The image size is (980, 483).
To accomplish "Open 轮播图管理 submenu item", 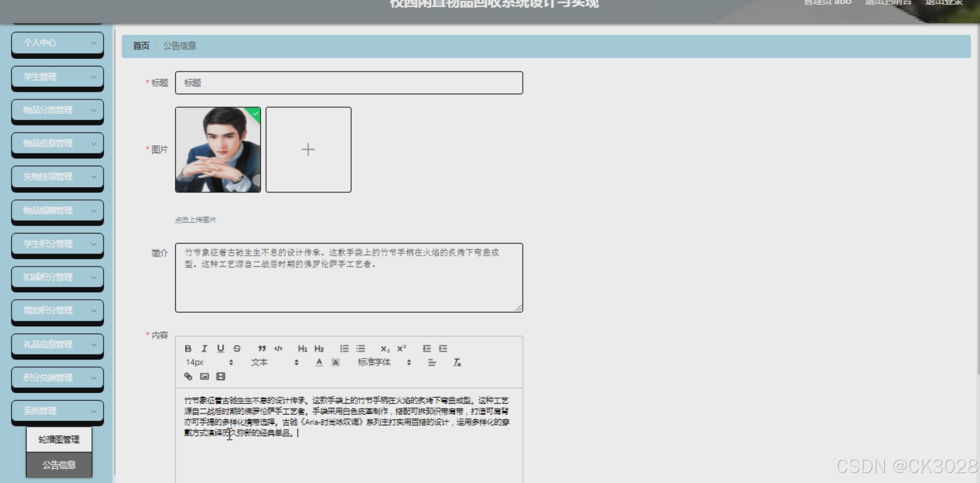I will 59,440.
